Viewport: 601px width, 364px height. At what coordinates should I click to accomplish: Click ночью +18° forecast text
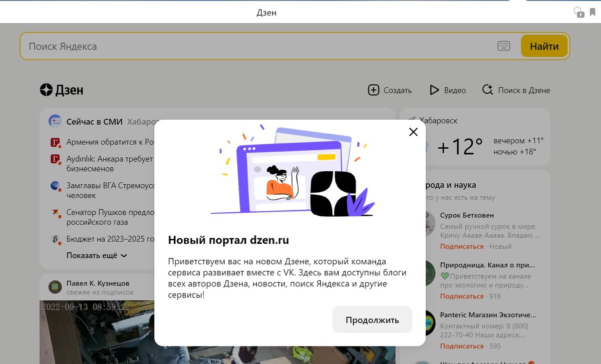515,152
